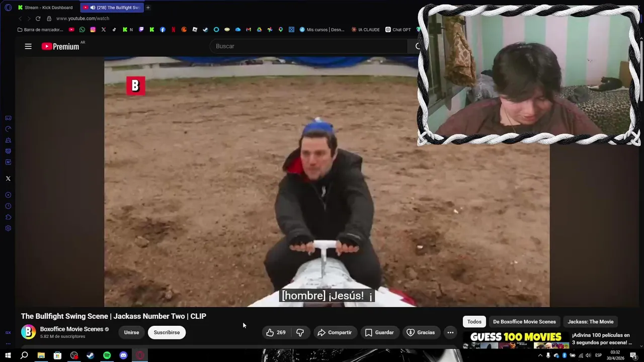Open Opera sidebar three-dot setup menu

(8, 344)
